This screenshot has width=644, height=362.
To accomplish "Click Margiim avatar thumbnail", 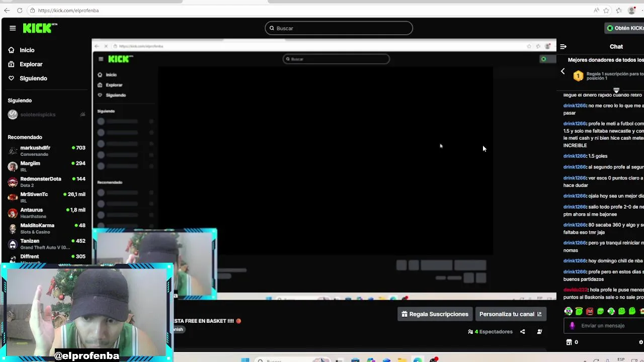I will tap(13, 166).
